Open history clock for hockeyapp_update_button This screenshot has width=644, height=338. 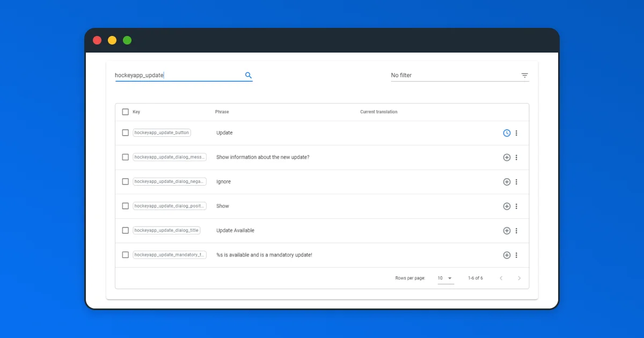[x=507, y=133]
